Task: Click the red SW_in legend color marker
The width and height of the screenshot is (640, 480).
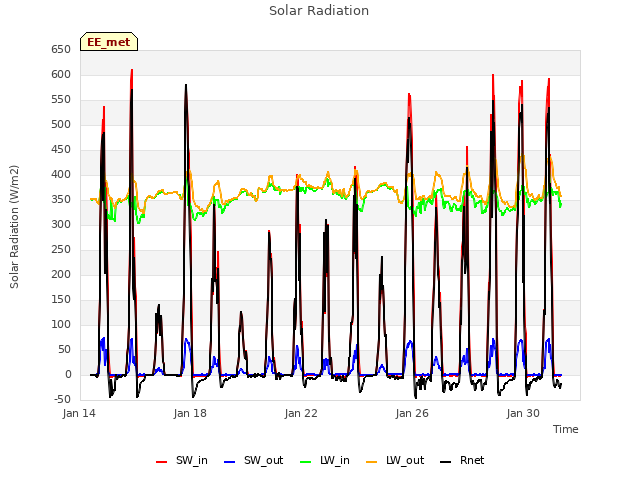Action: (x=162, y=462)
